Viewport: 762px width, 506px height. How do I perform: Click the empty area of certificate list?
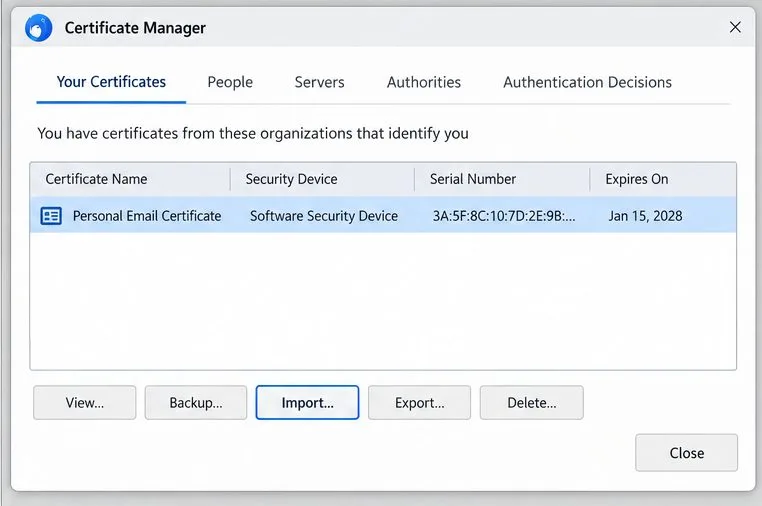point(383,301)
